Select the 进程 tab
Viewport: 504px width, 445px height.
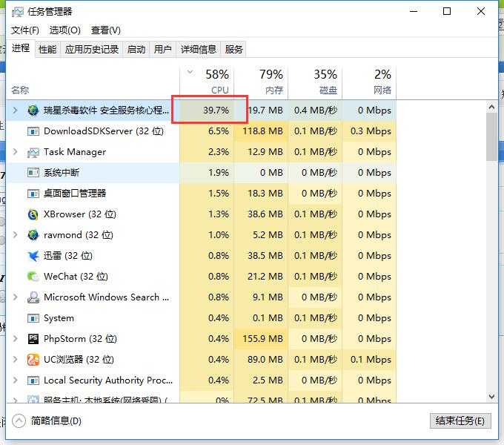tap(21, 48)
